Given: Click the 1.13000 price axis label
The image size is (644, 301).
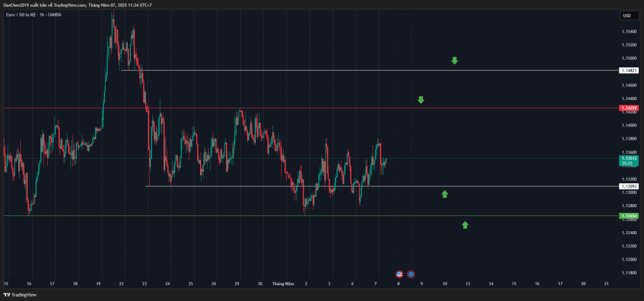Looking at the screenshot, I should pos(629,192).
